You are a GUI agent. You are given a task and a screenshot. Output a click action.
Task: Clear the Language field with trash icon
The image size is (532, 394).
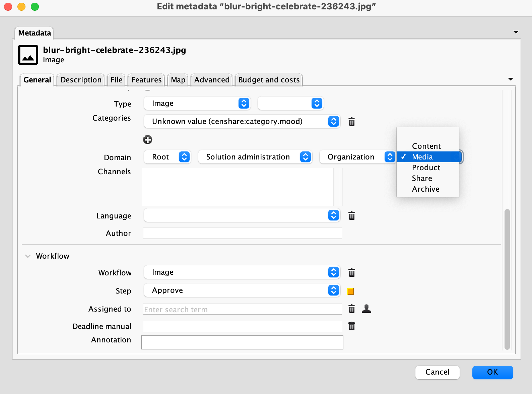[351, 215]
